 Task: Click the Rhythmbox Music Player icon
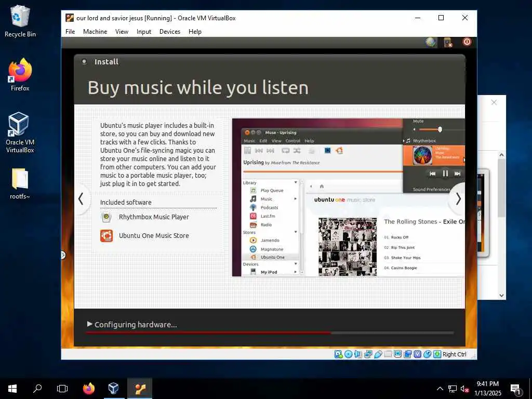[x=106, y=217]
